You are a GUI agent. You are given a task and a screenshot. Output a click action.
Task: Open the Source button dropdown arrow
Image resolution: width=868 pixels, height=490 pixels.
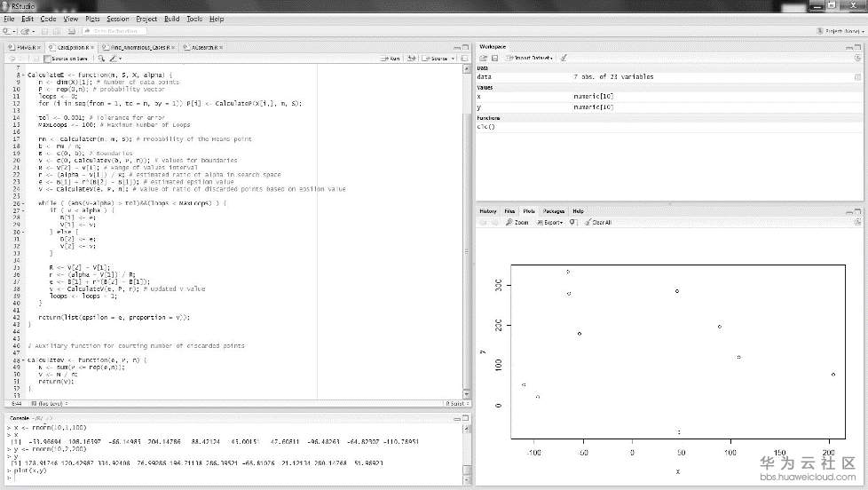click(x=453, y=58)
